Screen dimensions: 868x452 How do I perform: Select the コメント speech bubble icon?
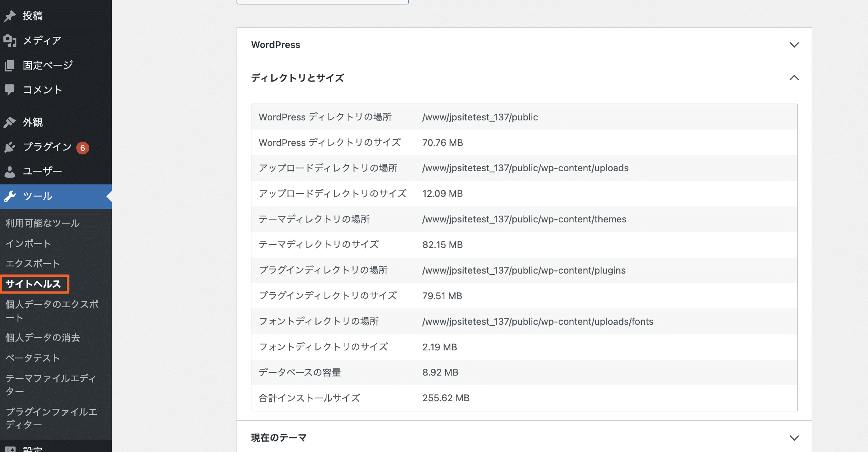point(10,90)
